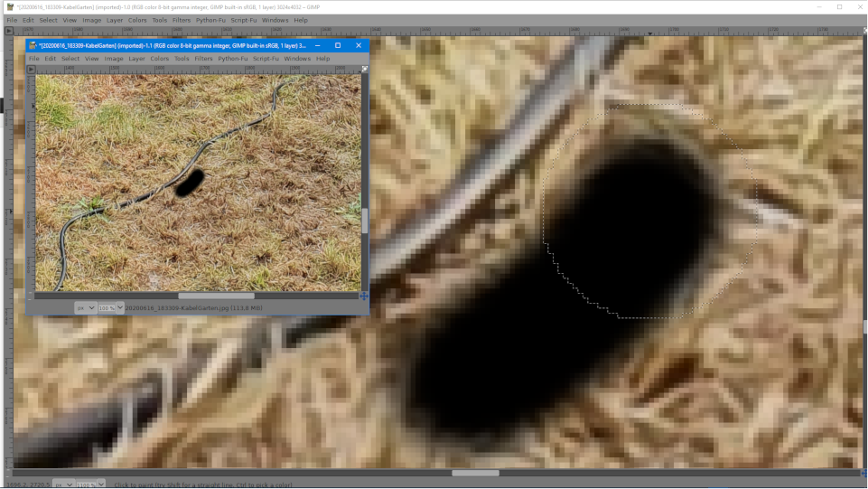Toggle zoom-on-resize button in the 1.1 view window
868x489 pixels.
click(x=364, y=70)
